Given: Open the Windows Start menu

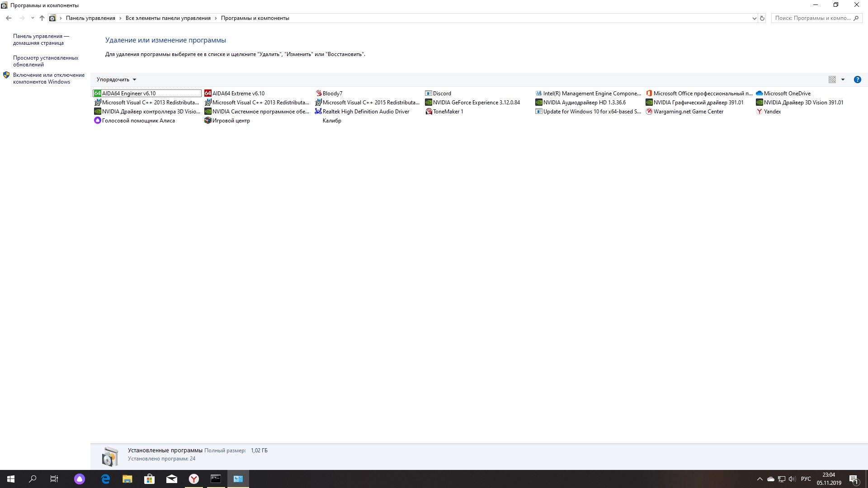Looking at the screenshot, I should tap(11, 479).
